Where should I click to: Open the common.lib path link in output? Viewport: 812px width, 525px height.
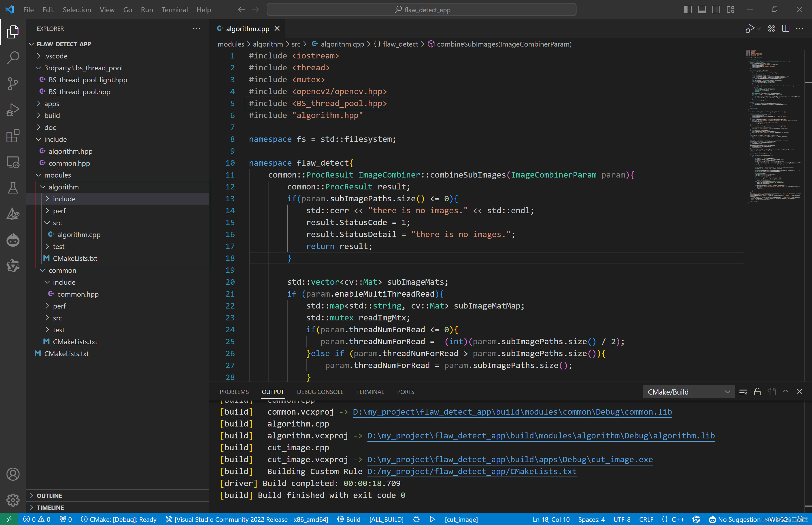pos(512,412)
